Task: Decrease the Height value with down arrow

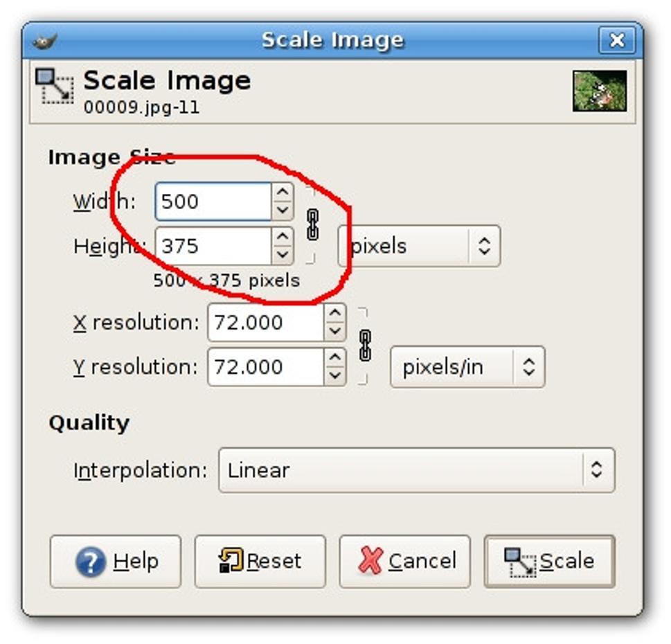Action: pos(283,255)
